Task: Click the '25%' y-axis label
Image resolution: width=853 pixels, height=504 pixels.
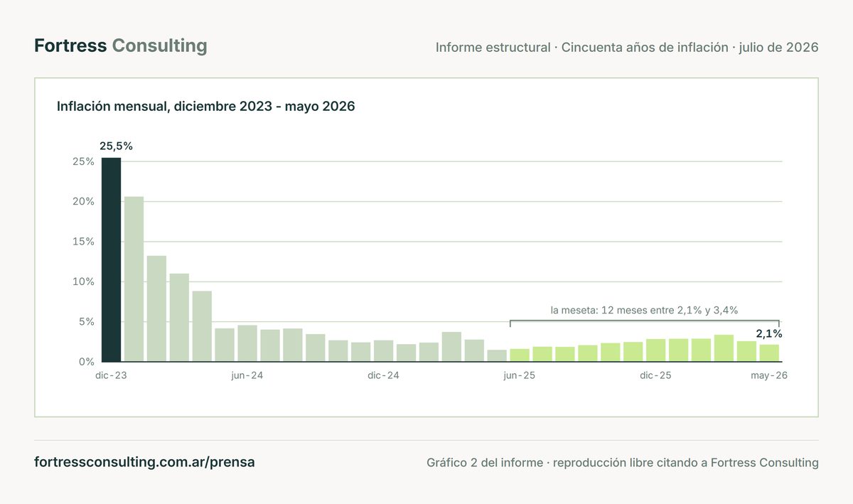Action: tap(84, 161)
